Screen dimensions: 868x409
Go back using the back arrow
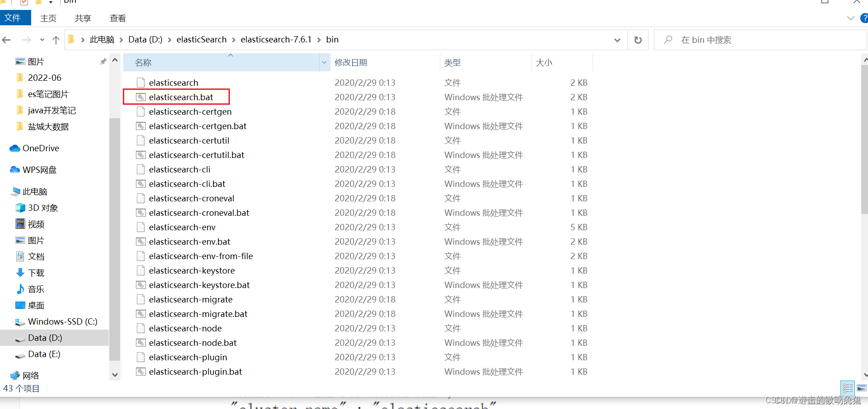tap(7, 40)
